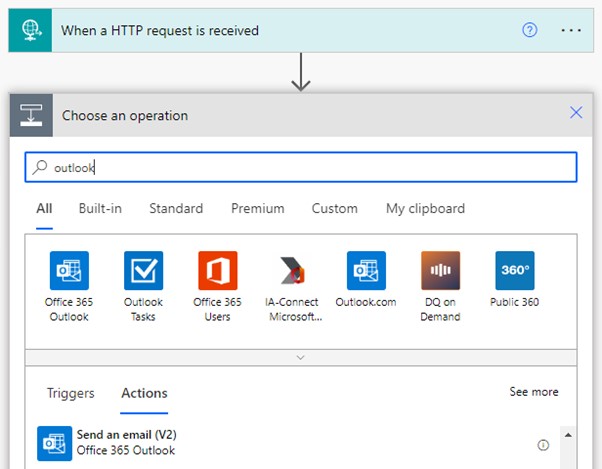This screenshot has height=469, width=602.
Task: Click the Outlook Tasks connector label
Action: [143, 309]
